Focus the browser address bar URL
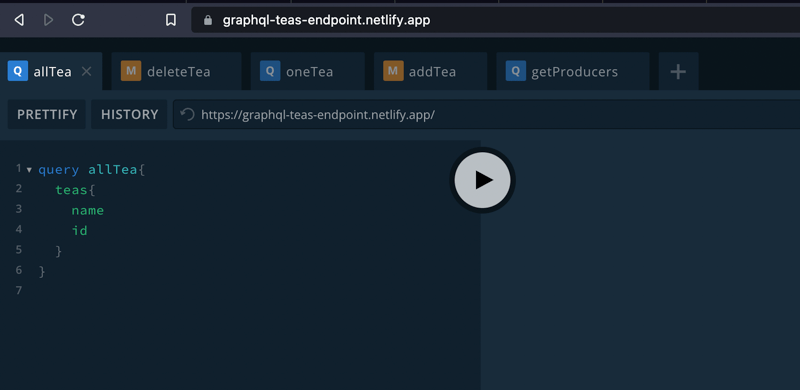Image resolution: width=800 pixels, height=390 pixels. (x=327, y=20)
